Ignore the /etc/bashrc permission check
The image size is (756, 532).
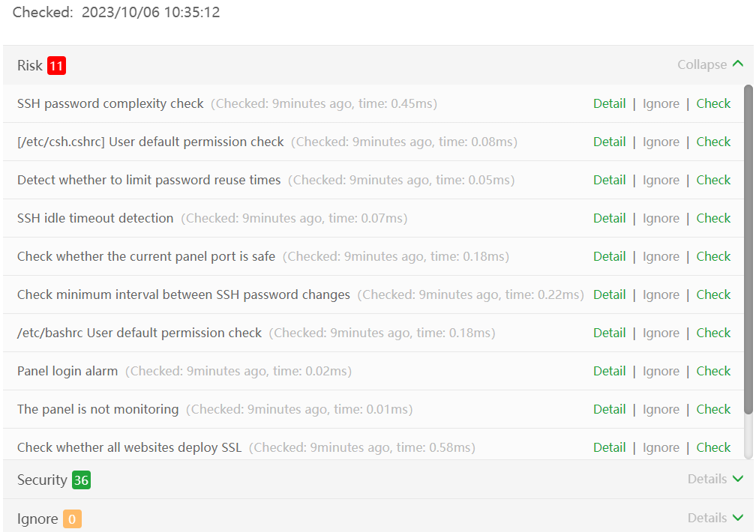tap(661, 333)
